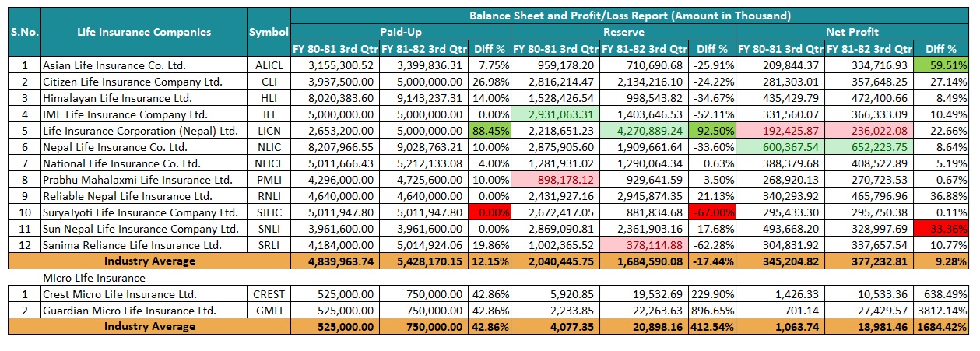Select the Balance Sheet and Profit/Loss Report title

(630, 16)
